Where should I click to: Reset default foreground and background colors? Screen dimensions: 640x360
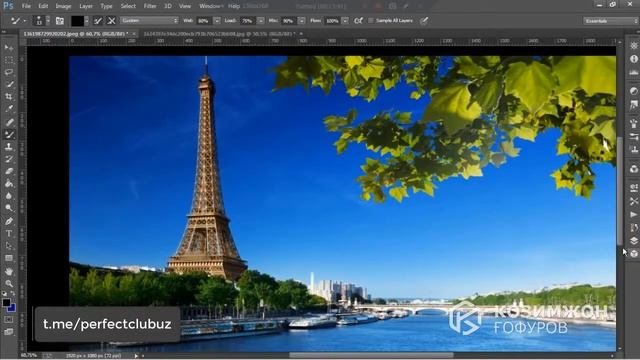click(x=4, y=293)
